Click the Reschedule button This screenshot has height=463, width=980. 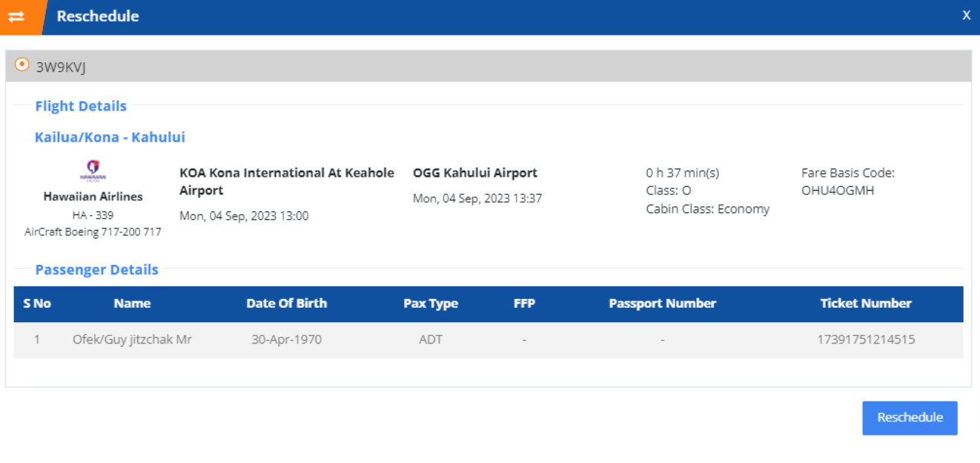pyautogui.click(x=910, y=418)
